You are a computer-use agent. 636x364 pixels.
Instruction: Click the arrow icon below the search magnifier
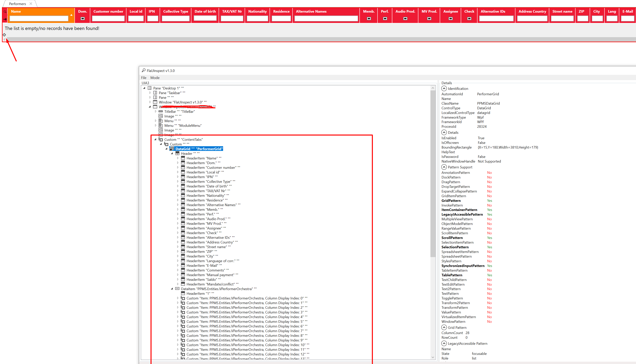pos(5,19)
